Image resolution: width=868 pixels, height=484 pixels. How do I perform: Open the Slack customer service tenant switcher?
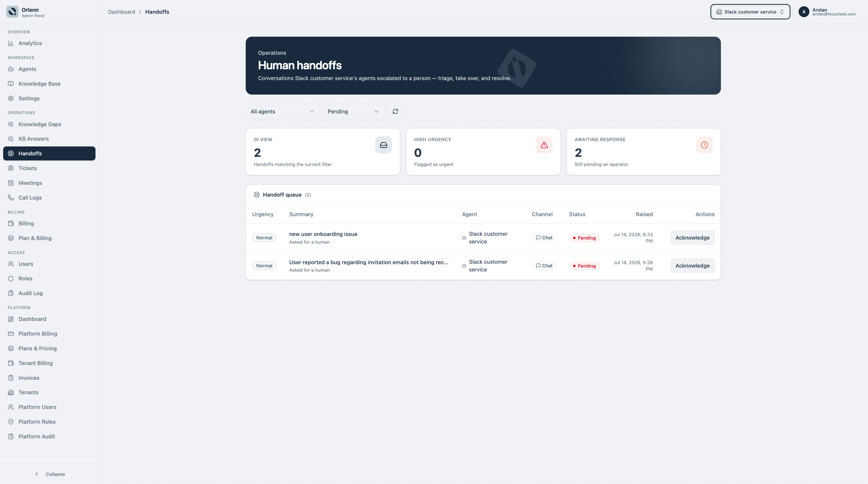click(x=750, y=12)
